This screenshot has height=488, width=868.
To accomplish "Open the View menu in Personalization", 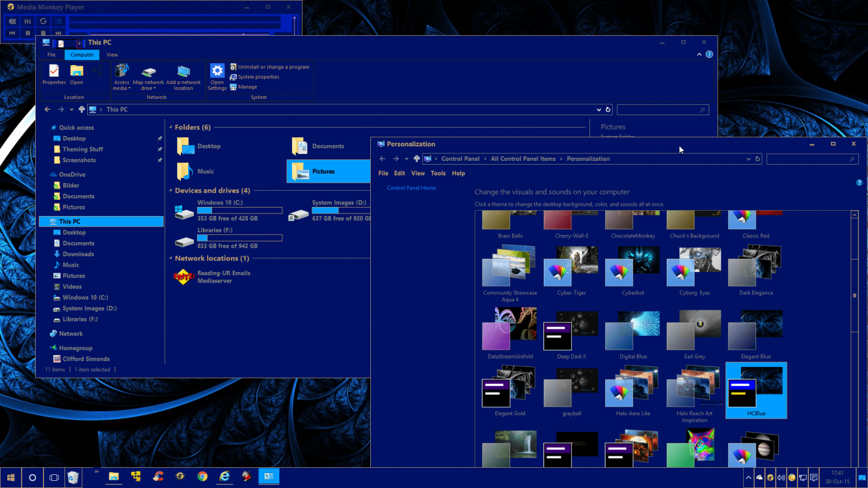I will (418, 173).
